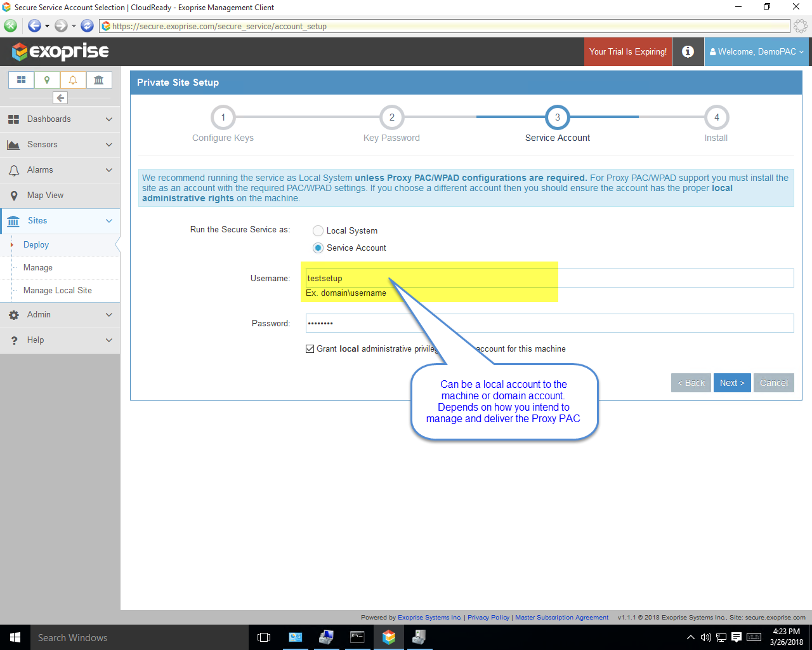Expand Sensors sidebar menu

point(60,145)
